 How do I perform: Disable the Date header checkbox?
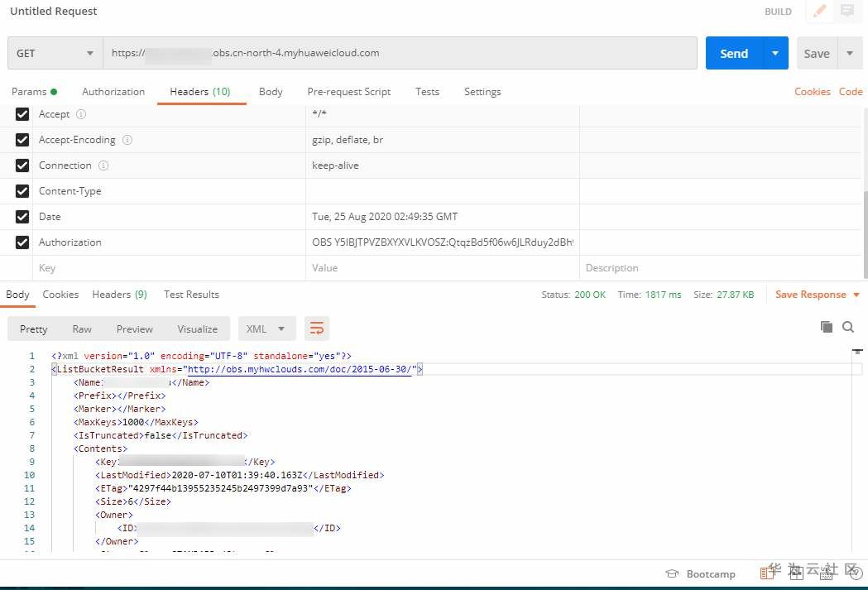click(22, 217)
